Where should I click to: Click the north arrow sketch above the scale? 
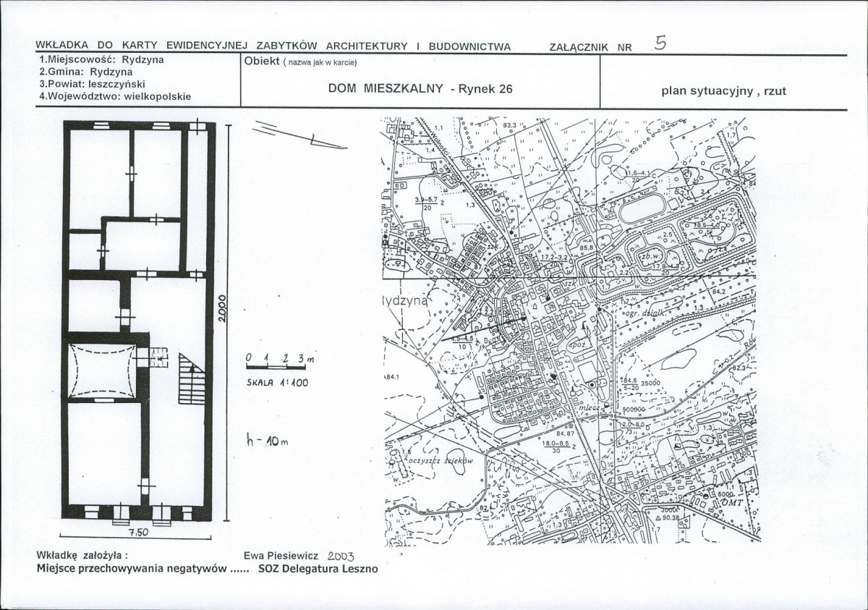299,136
